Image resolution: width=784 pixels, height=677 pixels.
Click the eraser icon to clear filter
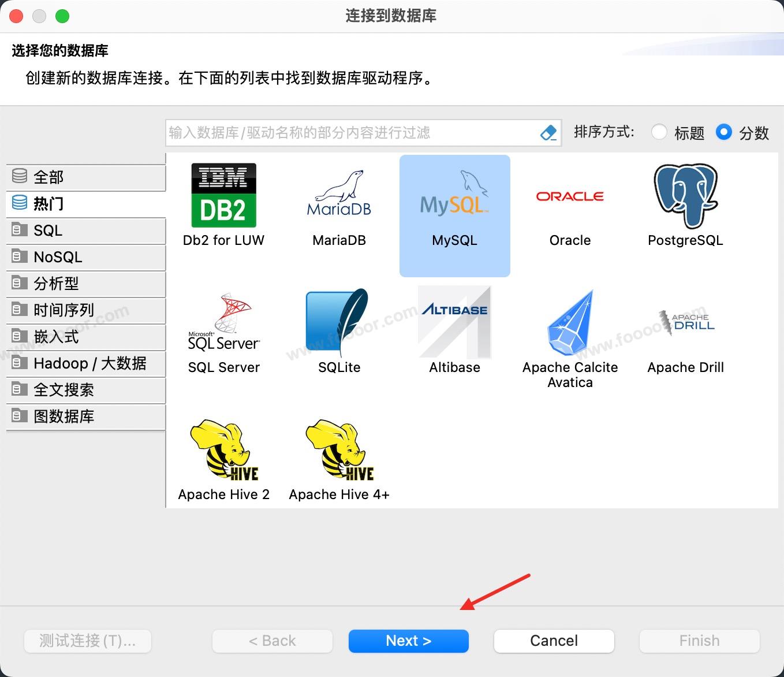pyautogui.click(x=548, y=133)
